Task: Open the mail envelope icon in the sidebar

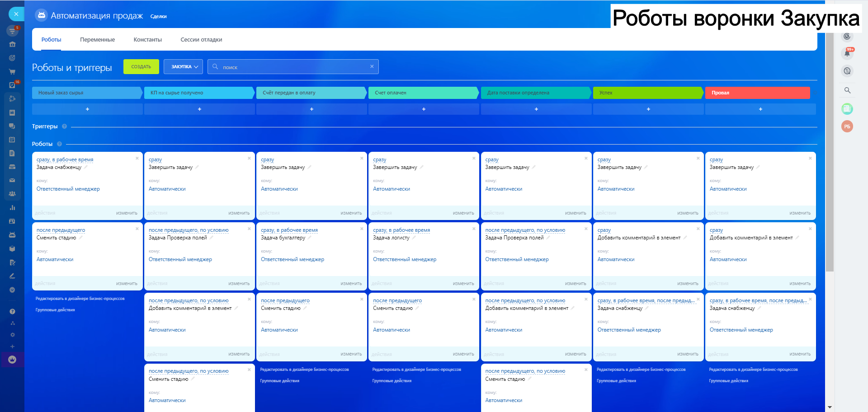Action: [12, 180]
